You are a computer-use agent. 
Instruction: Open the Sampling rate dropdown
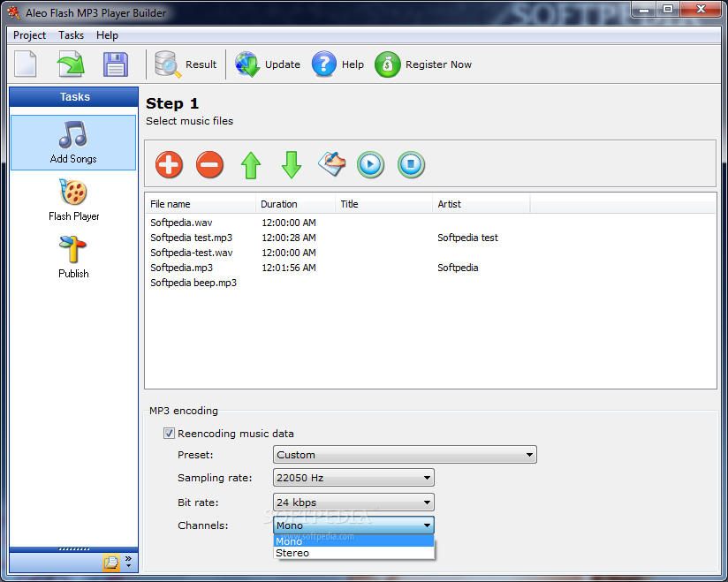point(353,478)
